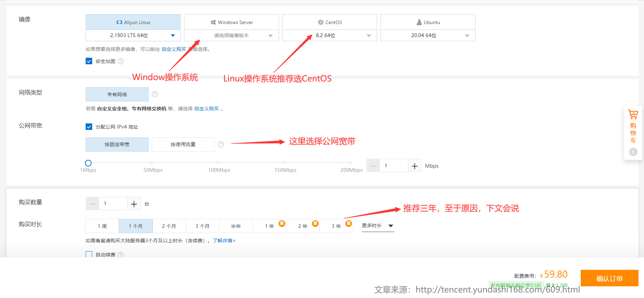Image resolution: width=644 pixels, height=298 pixels.
Task: Select the CentOS image
Action: coord(330,22)
